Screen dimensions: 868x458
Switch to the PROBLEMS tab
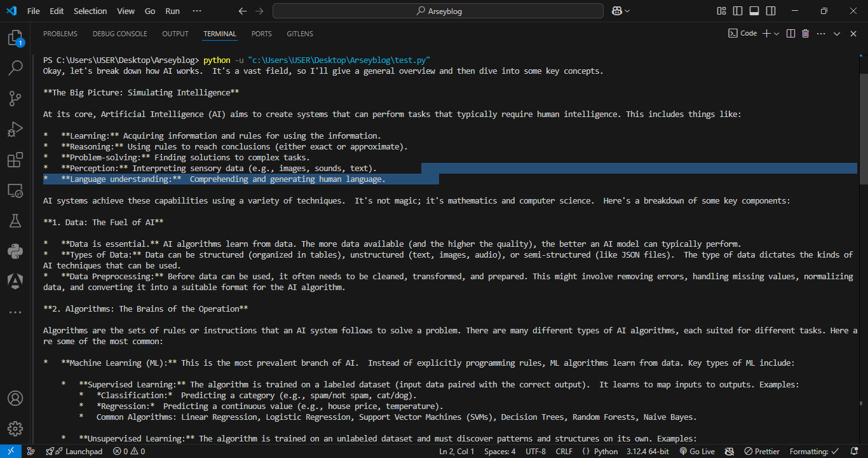point(60,34)
